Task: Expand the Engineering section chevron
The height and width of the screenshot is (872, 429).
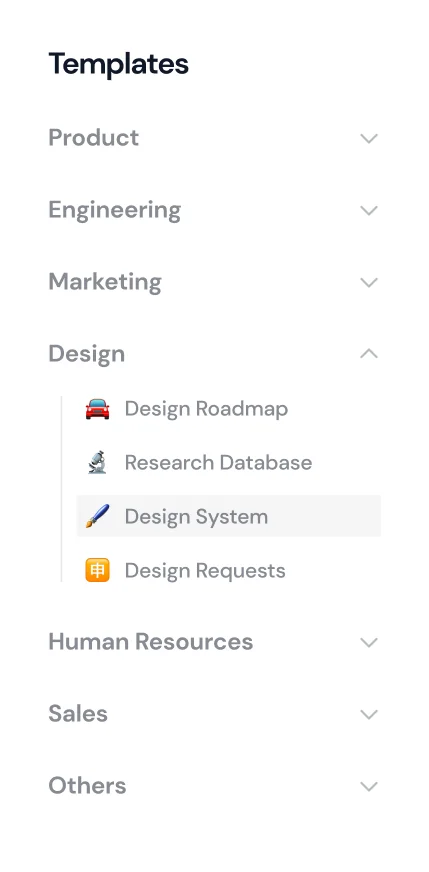Action: [369, 210]
